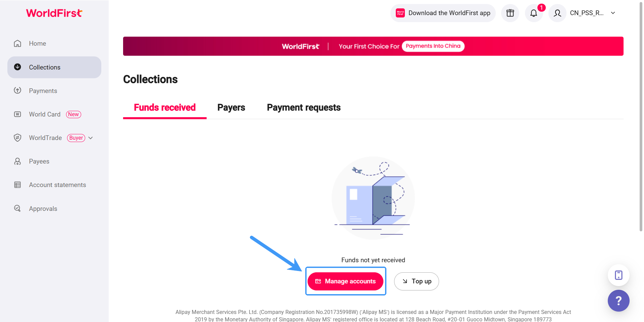Click the floating mobile device icon
644x322 pixels.
619,275
